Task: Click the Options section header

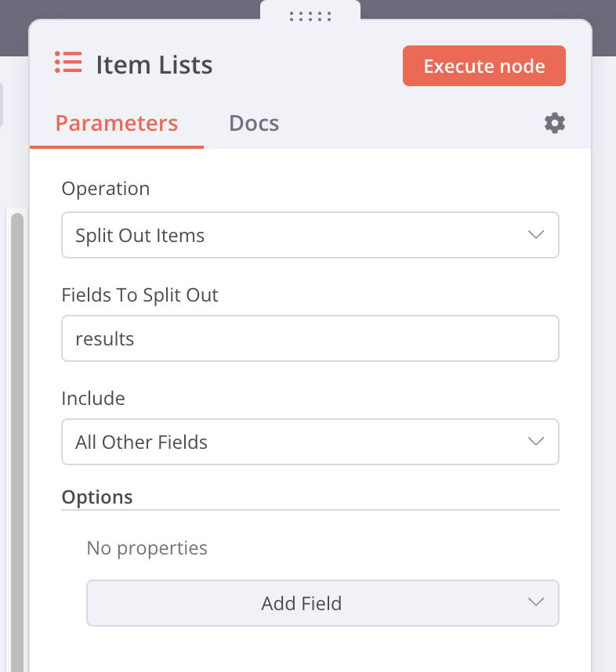Action: (x=97, y=497)
